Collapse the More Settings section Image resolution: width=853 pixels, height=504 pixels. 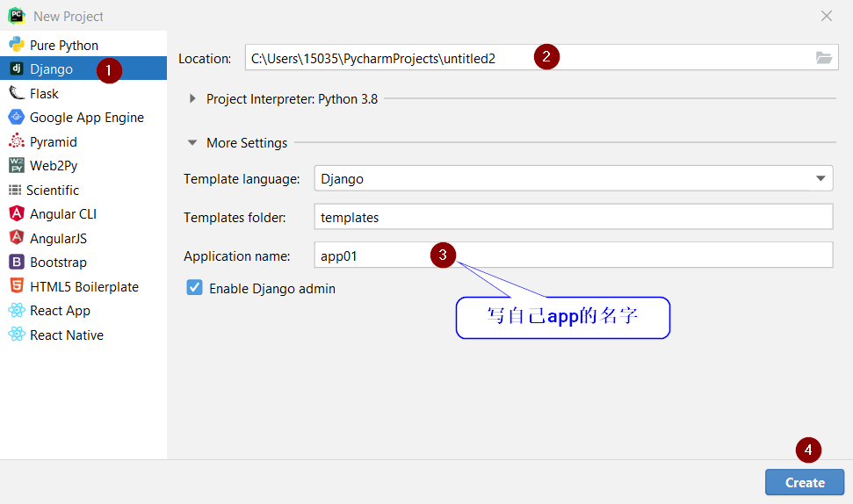coord(193,143)
